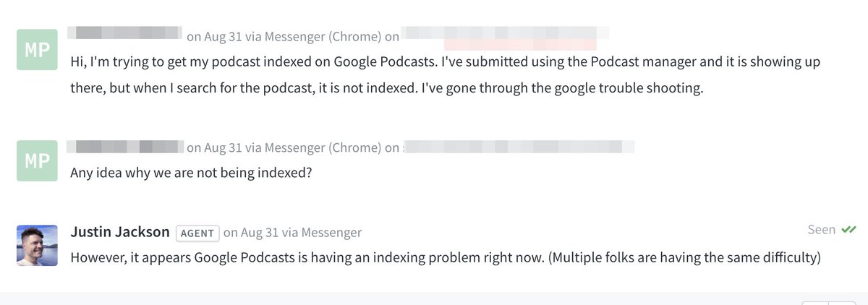Click the right button of the bottom-right button pair
Screen dimensions: 868x305
tap(841, 302)
